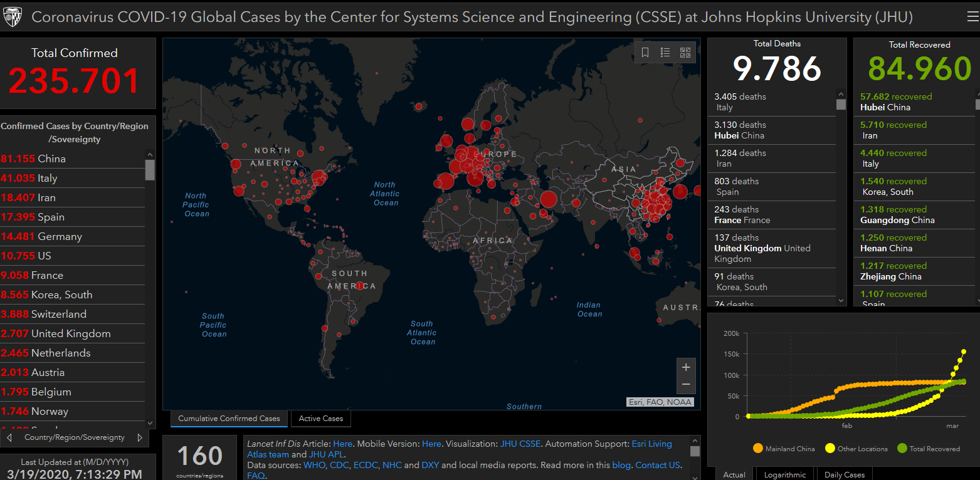Select Austria in the confirmed cases list
Image resolution: width=980 pixels, height=480 pixels.
coord(72,372)
